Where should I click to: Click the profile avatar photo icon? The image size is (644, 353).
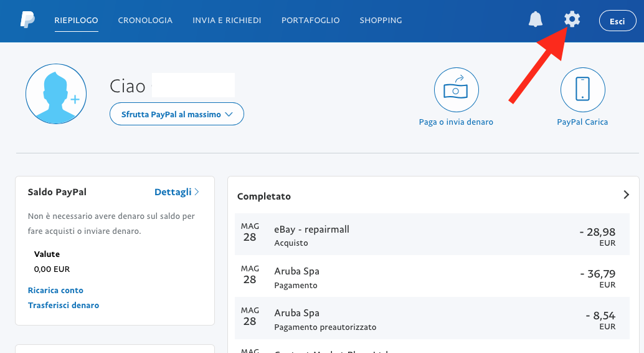point(56,94)
